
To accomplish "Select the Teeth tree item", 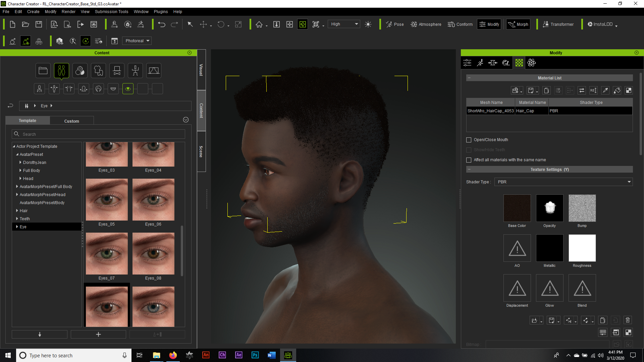I will [x=25, y=219].
